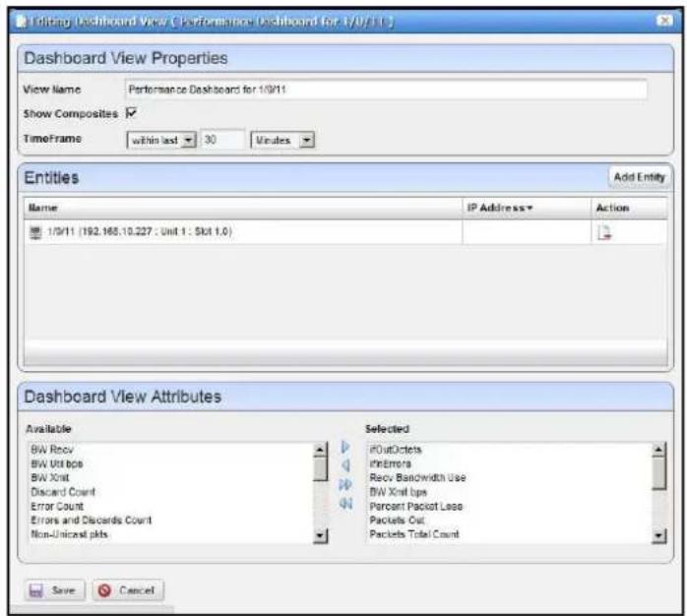Screen dimensions: 687x616
Task: Select 'Percent Packet Loss' in Selected list
Action: (x=415, y=506)
